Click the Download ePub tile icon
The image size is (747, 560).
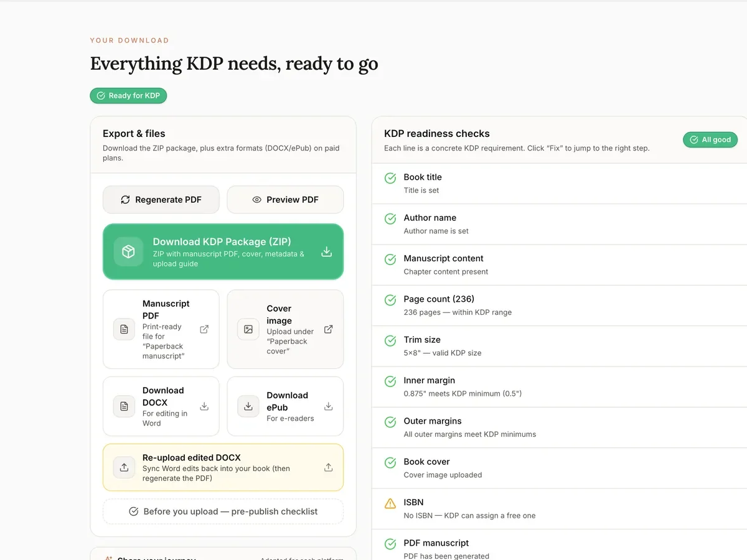point(248,406)
